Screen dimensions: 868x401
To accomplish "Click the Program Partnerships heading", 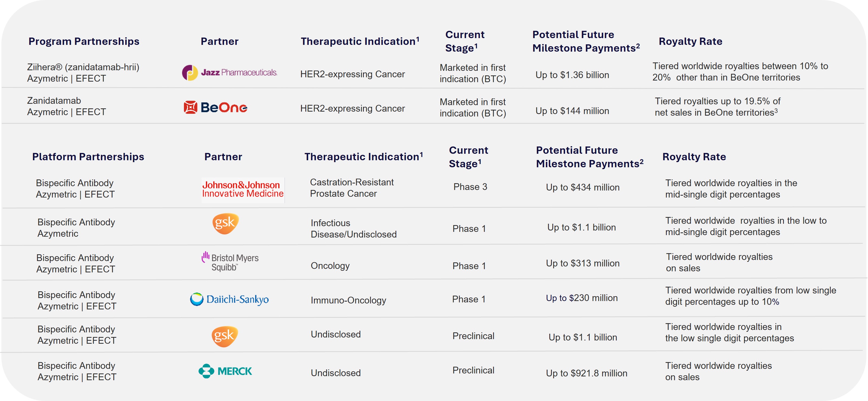I will 84,41.
